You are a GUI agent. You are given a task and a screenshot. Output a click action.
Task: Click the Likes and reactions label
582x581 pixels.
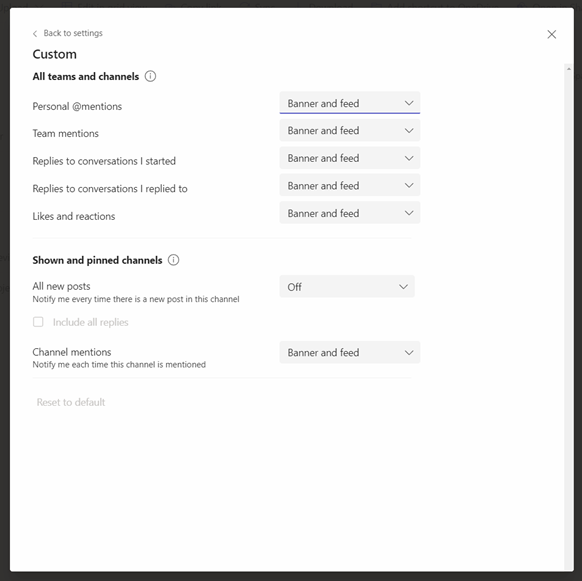pyautogui.click(x=74, y=216)
